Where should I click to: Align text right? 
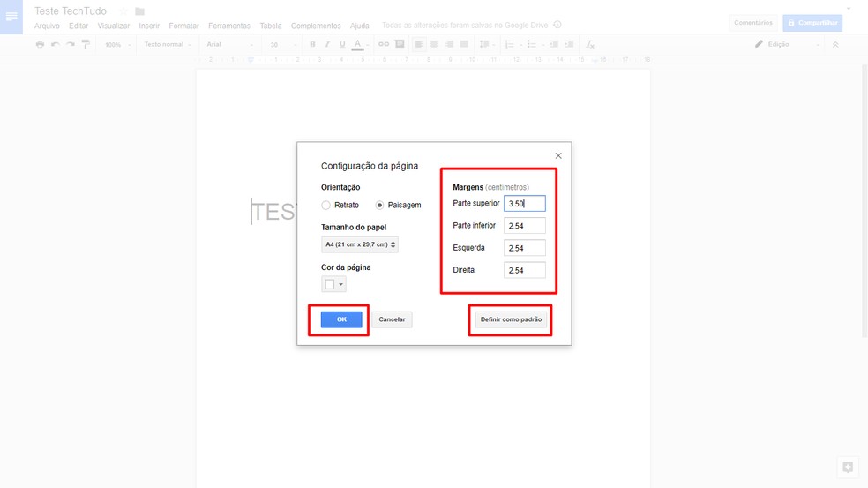coord(449,44)
